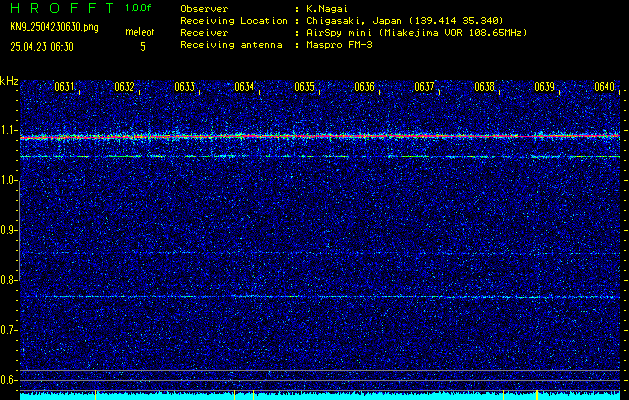Click the 0633 time label
This screenshot has width=629, height=400.
[x=185, y=87]
